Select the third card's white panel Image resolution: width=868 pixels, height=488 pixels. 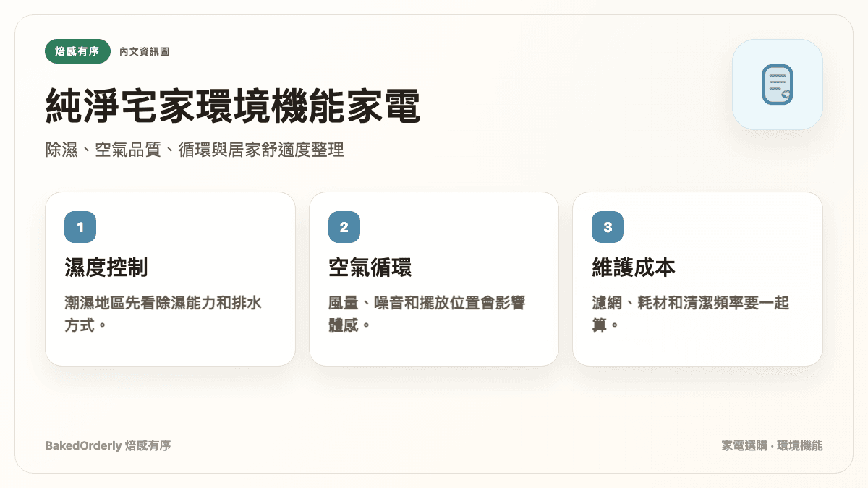[697, 279]
